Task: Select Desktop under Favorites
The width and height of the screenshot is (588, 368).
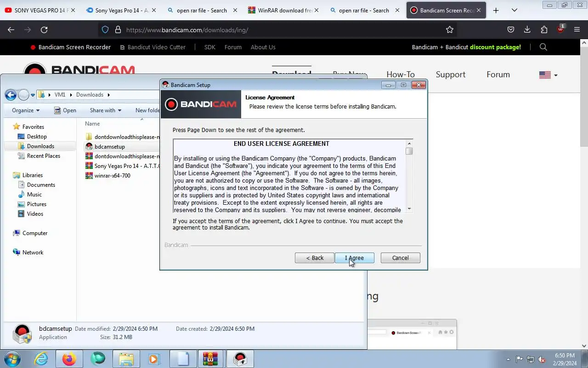Action: [37, 137]
